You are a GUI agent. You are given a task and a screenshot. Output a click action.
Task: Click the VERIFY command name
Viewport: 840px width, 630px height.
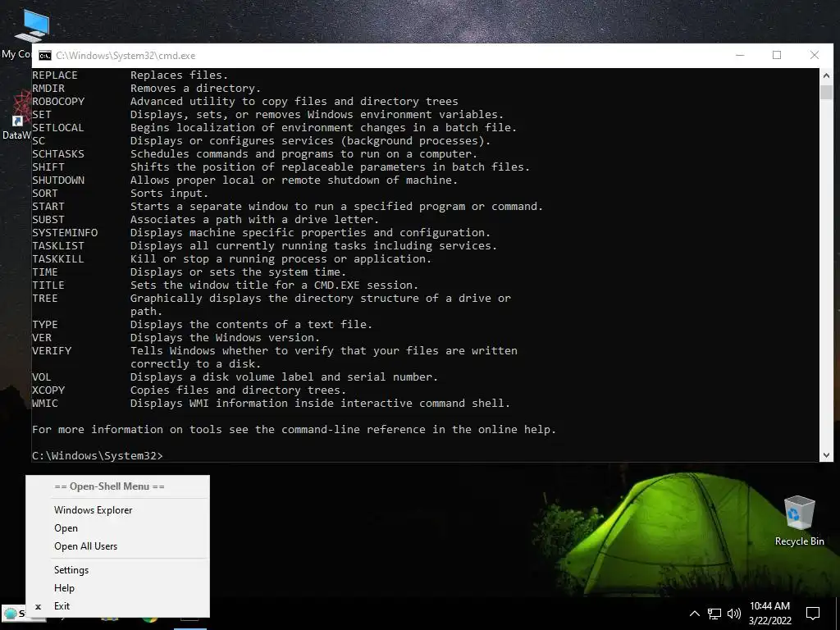tap(52, 351)
